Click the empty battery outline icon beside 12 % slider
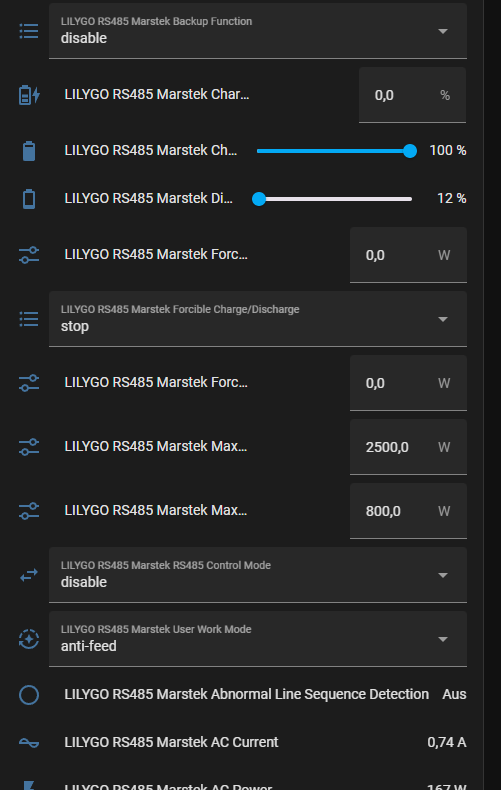Viewport: 501px width, 790px height. [x=29, y=199]
